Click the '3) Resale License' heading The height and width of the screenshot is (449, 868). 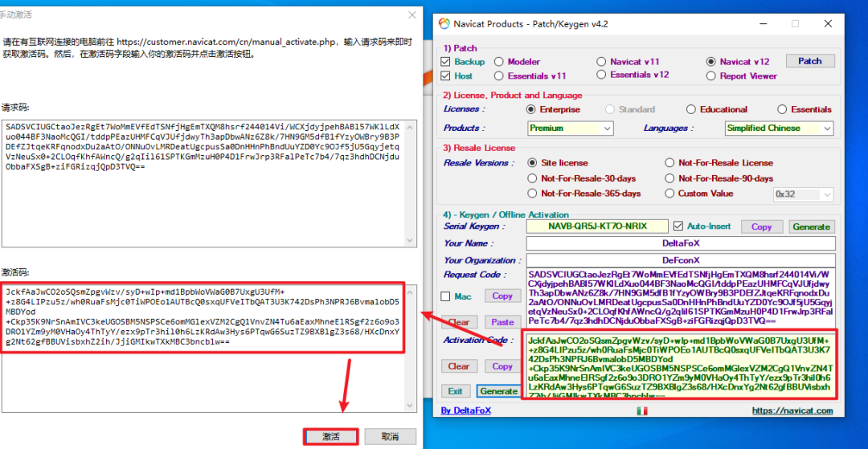(479, 148)
